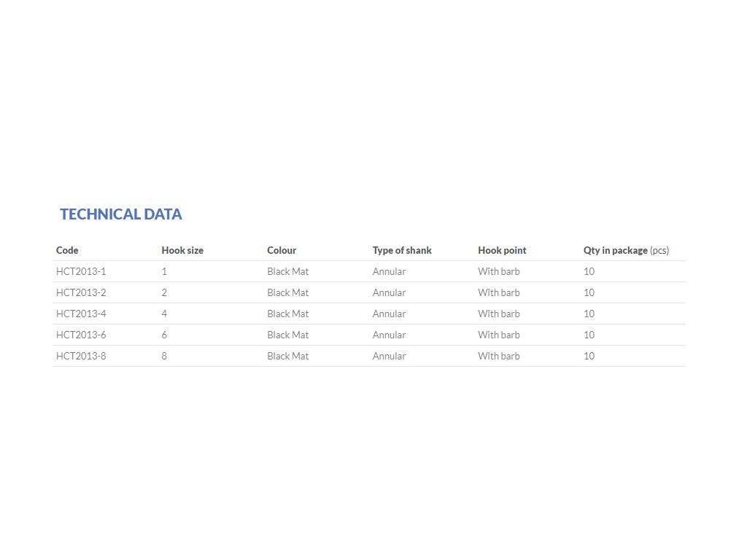Click Annular in the HCT2013-4 row
747x560 pixels.
coord(389,314)
